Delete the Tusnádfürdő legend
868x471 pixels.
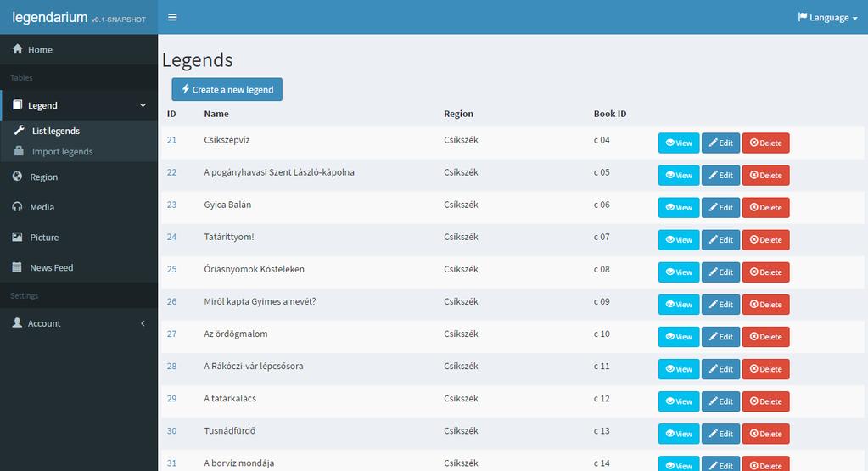coord(765,434)
